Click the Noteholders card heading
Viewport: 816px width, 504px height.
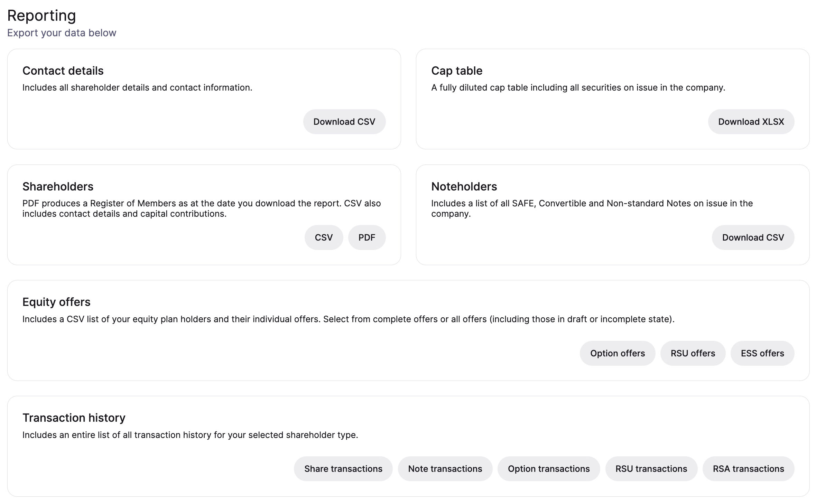coord(464,187)
